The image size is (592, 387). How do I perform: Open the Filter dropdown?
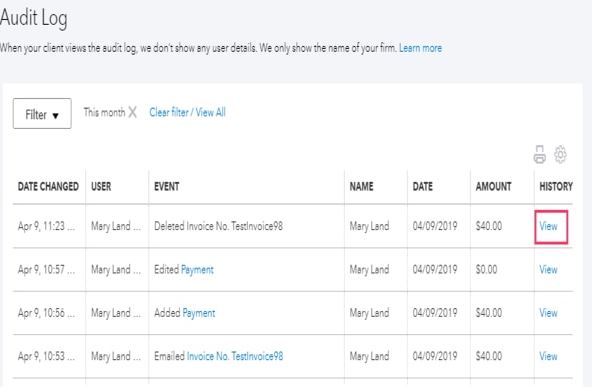42,114
